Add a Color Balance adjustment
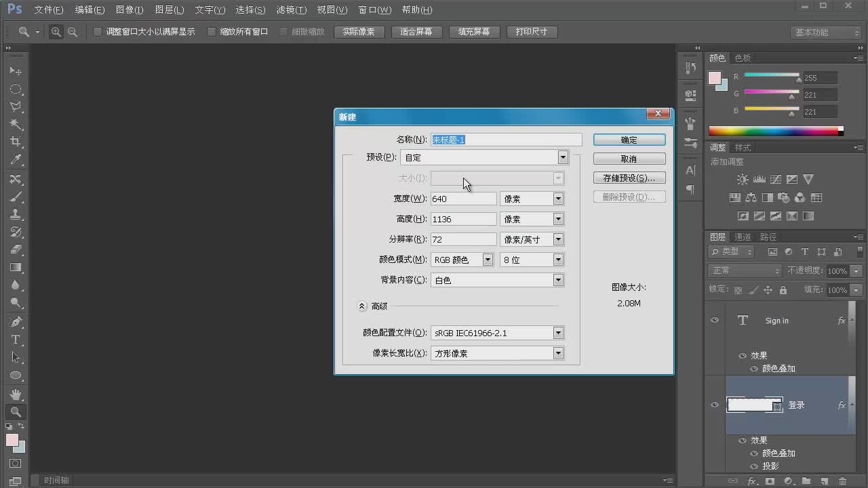 [751, 198]
